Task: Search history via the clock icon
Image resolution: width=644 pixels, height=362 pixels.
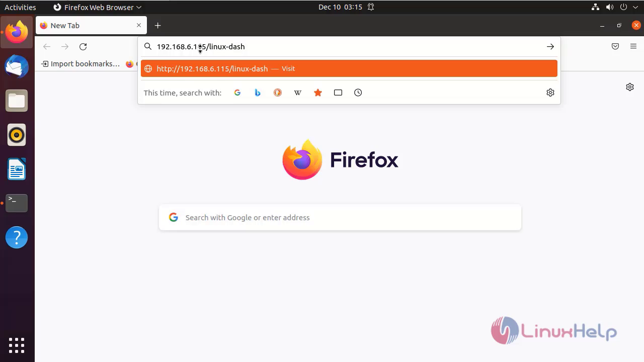Action: pos(358,93)
